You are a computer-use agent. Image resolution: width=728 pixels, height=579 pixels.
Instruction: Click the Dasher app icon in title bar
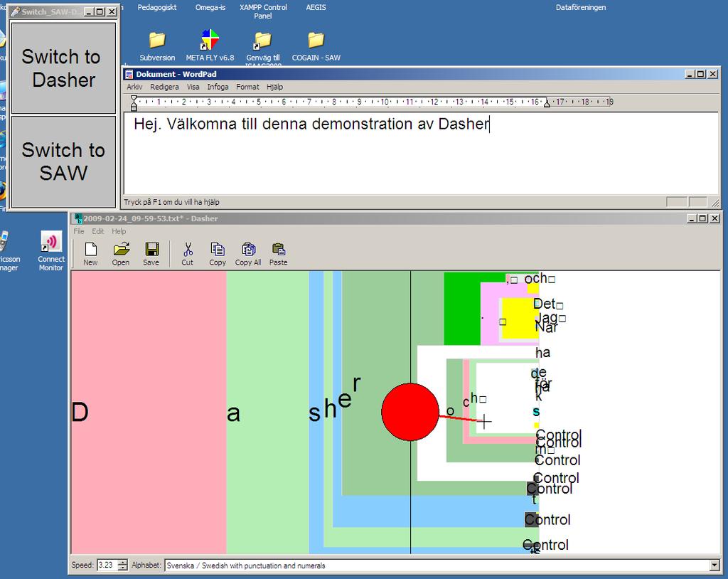point(78,218)
